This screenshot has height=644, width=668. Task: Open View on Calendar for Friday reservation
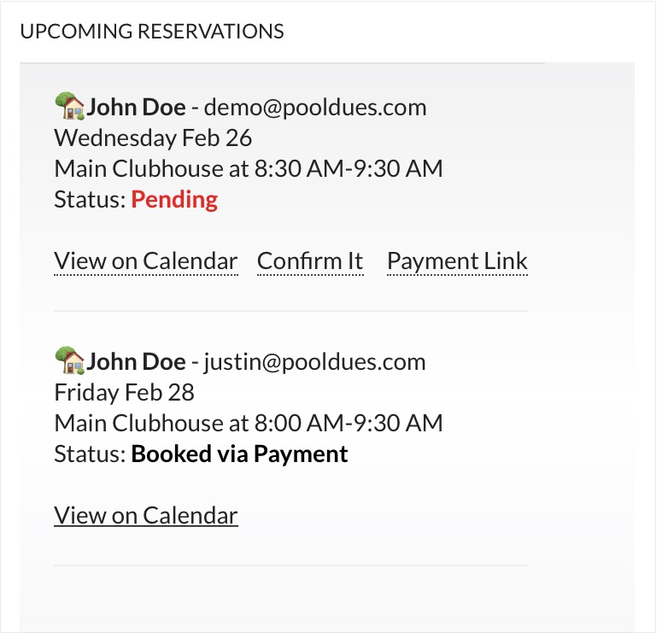coord(145,515)
